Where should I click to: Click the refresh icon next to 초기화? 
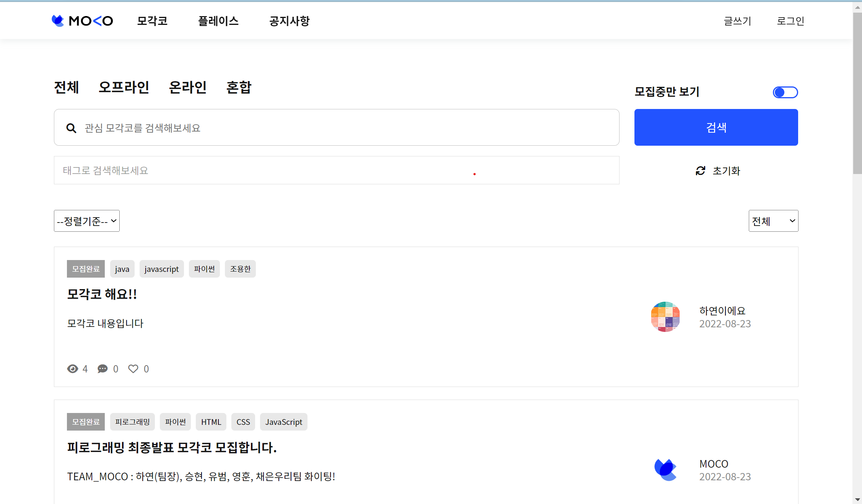(x=700, y=171)
